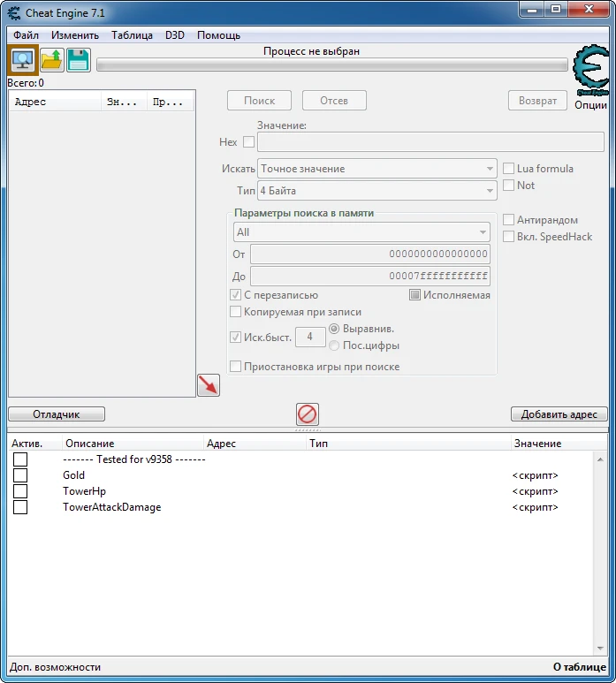
Task: Click the open folder load table icon
Action: [52, 60]
